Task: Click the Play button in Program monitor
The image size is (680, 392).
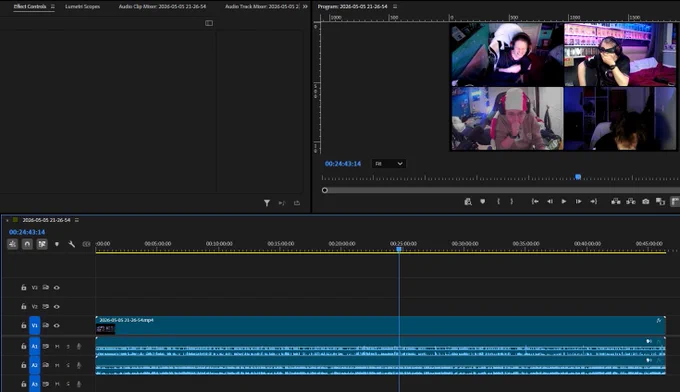Action: (564, 201)
